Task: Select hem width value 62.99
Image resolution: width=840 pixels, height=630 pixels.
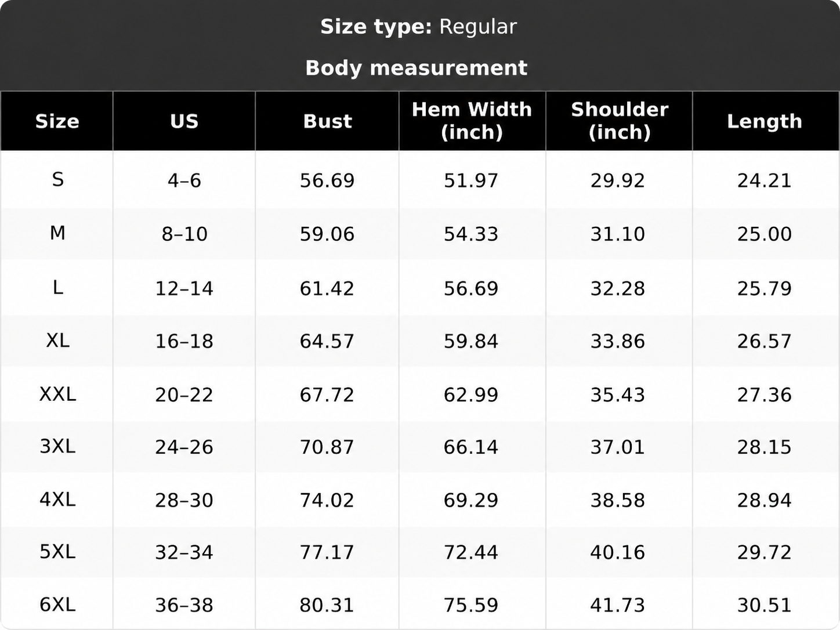Action: click(470, 394)
